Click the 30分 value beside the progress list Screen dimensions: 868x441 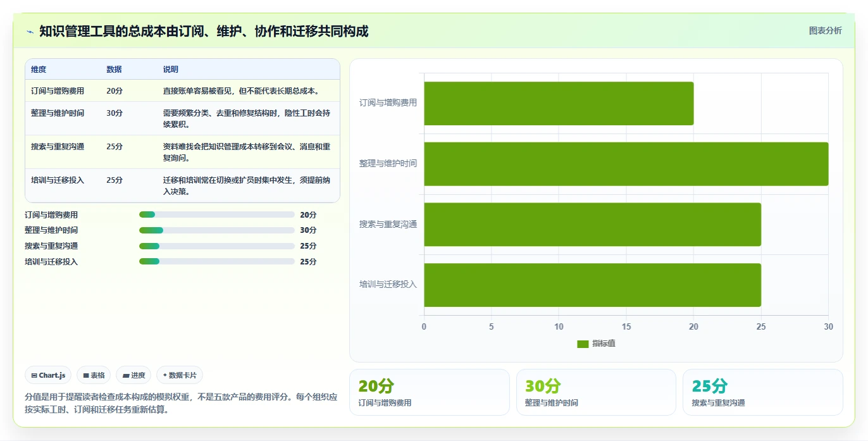(308, 230)
